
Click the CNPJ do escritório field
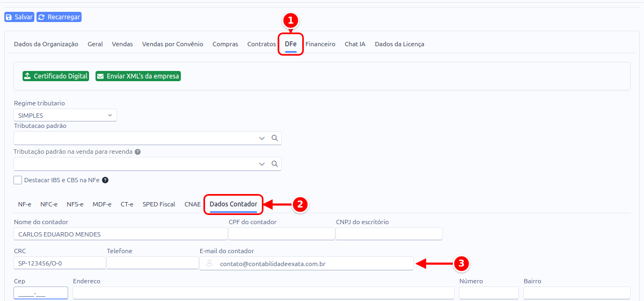tap(389, 234)
